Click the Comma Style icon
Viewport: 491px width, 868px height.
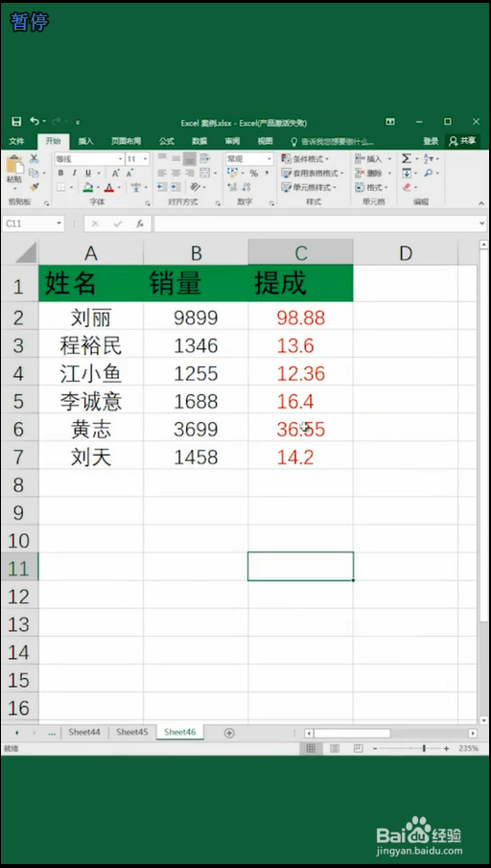click(x=267, y=174)
